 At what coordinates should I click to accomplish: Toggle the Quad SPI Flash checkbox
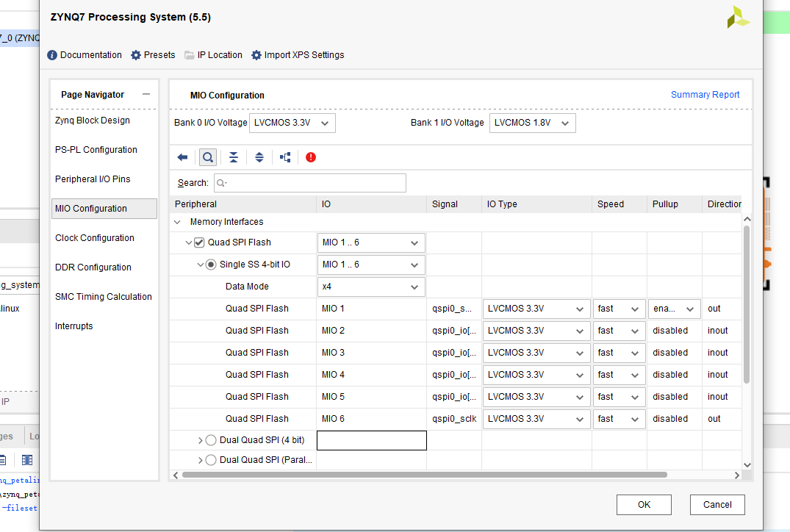[x=199, y=242]
